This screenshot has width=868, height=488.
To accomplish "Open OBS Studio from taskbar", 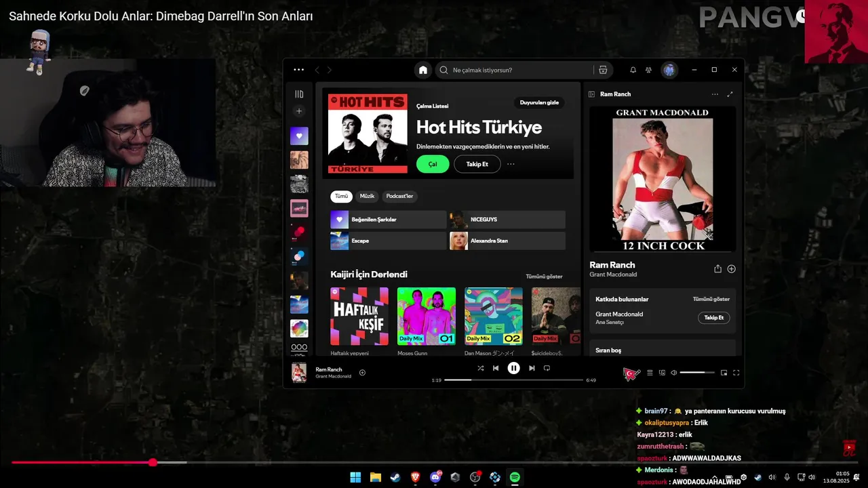I will point(475,477).
